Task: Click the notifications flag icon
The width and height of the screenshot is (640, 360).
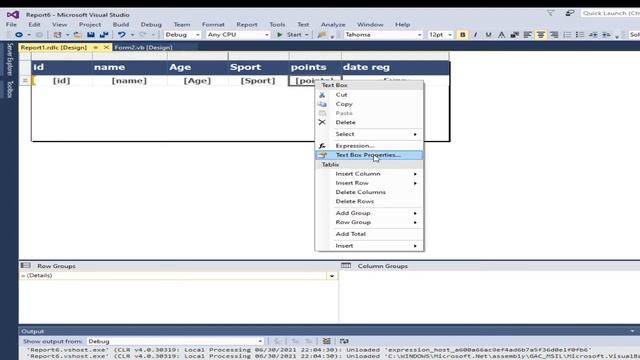Action: click(x=551, y=13)
